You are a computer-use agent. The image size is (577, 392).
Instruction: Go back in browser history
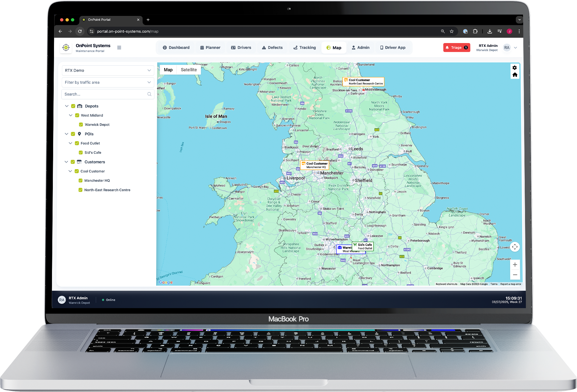tap(60, 31)
